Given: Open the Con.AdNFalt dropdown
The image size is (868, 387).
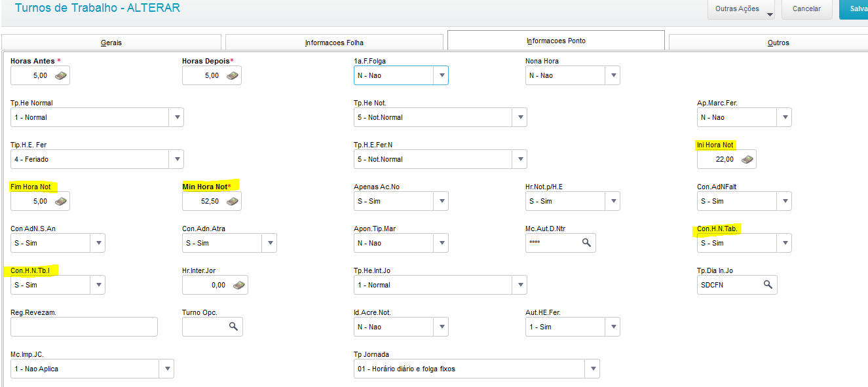Looking at the screenshot, I should click(x=744, y=201).
